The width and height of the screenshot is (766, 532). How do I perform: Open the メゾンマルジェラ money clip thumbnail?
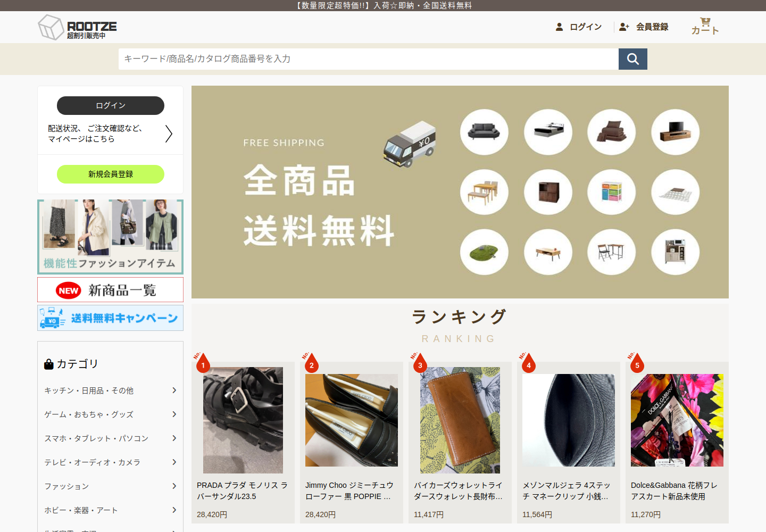tap(569, 420)
